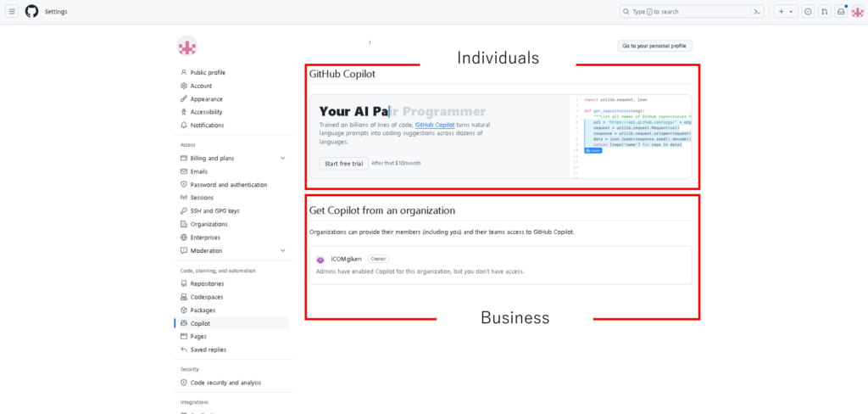Click the Appearance paintbrush icon
The image size is (868, 414).
click(184, 99)
